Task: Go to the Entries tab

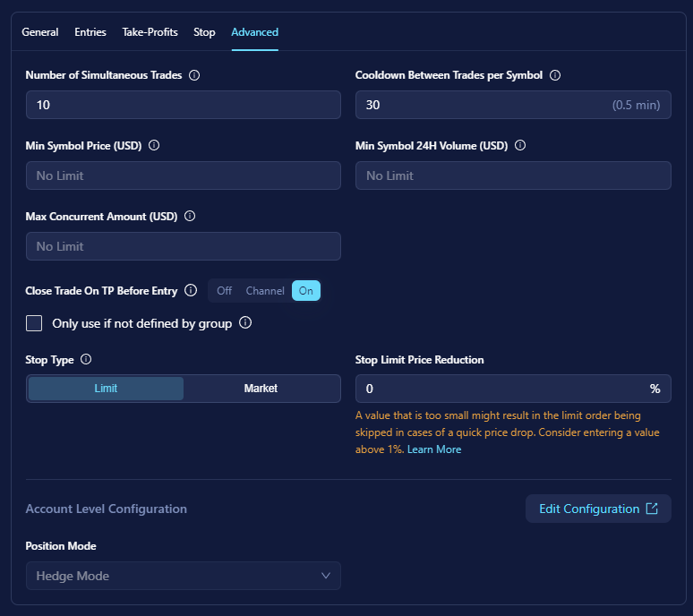Action: [90, 32]
